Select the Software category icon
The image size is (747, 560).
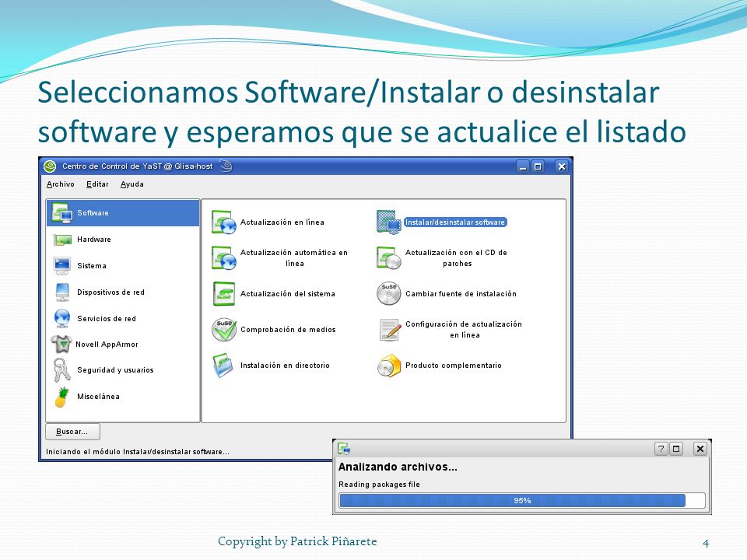(x=61, y=213)
